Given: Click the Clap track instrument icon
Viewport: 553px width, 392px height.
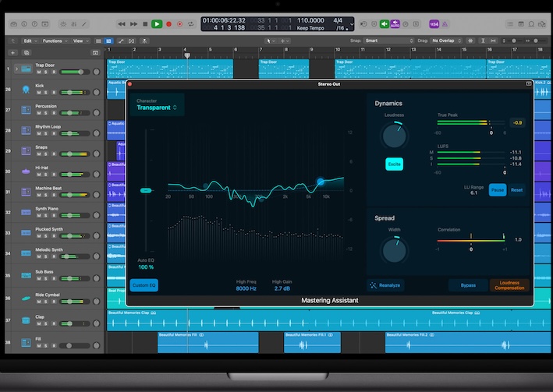Looking at the screenshot, I should [x=26, y=320].
